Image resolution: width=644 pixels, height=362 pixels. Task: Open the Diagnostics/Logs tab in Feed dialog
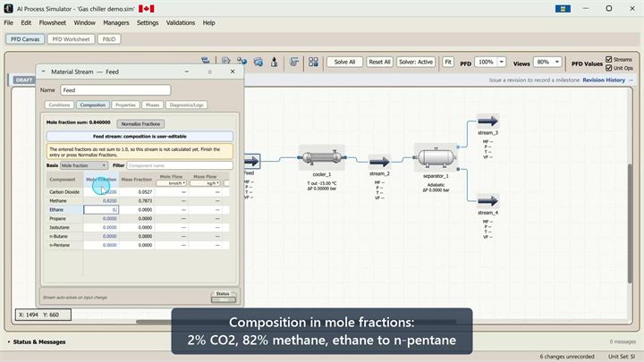tap(186, 105)
